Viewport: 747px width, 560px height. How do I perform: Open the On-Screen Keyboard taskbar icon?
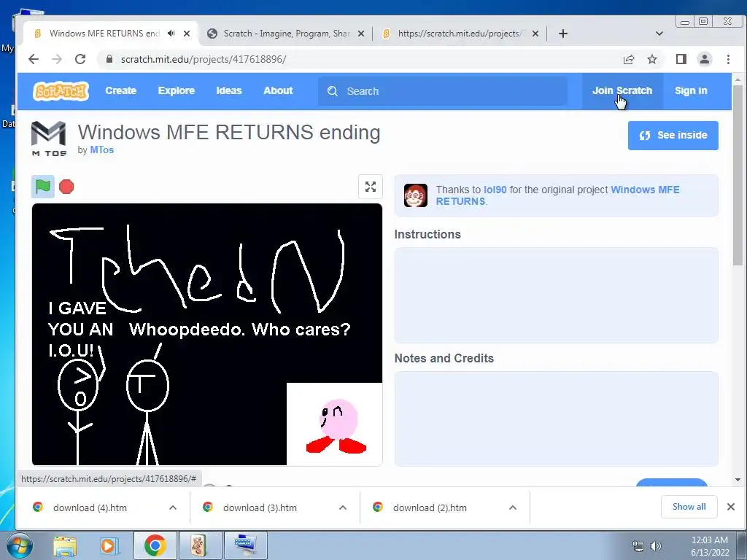(x=245, y=545)
